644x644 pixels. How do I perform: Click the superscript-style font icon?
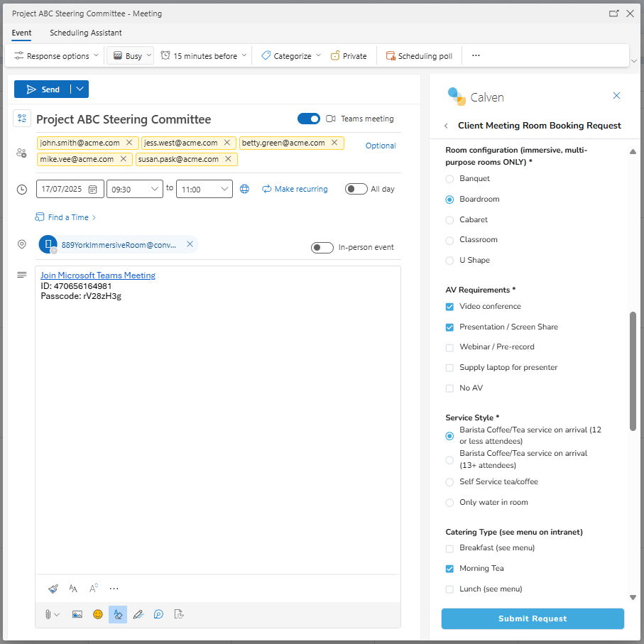pos(94,588)
